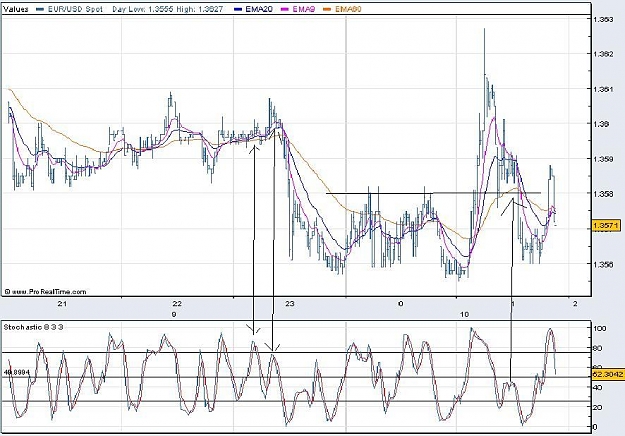Click the Stochastic 8 3 3 indicator label
The width and height of the screenshot is (625, 436).
[x=33, y=327]
